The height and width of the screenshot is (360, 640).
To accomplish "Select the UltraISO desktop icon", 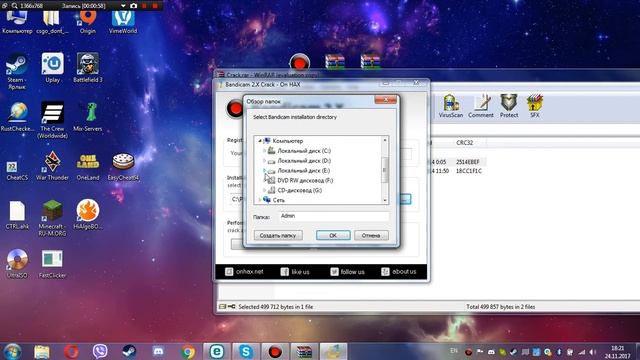I will coord(17,263).
